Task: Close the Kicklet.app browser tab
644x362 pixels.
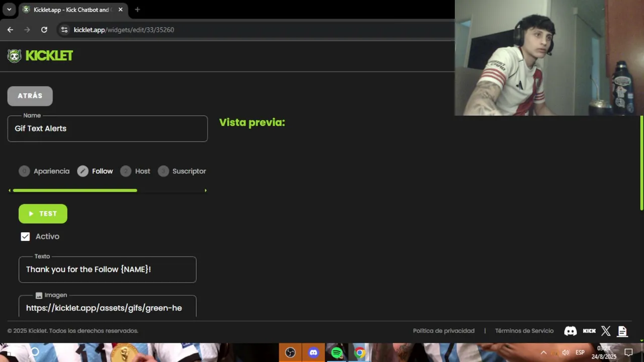Action: click(x=120, y=10)
